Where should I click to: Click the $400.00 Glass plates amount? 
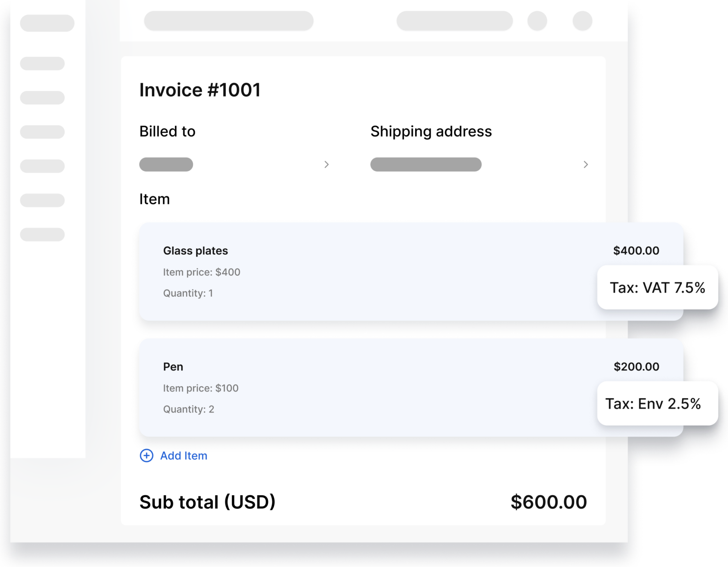[636, 250]
